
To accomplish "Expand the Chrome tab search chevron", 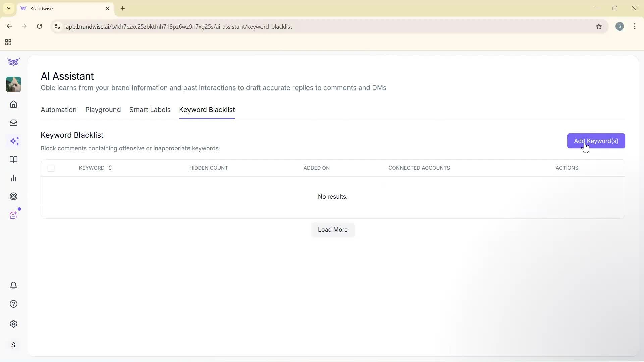I will pos(8,8).
